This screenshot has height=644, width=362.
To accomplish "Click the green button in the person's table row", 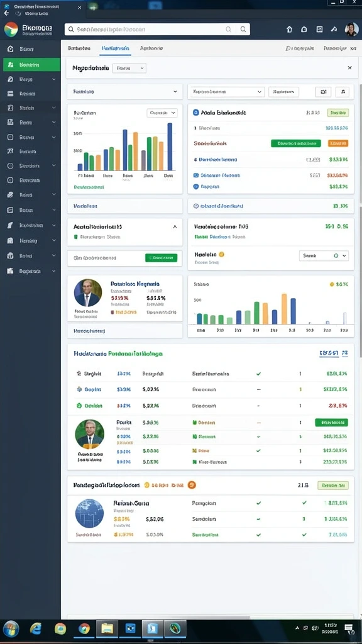I will pos(331,422).
